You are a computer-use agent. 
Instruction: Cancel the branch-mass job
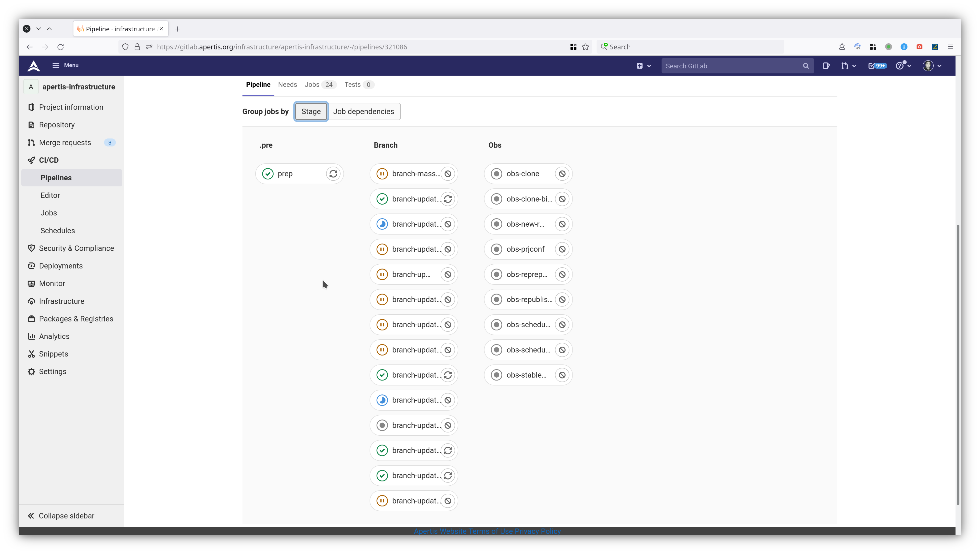coord(448,174)
